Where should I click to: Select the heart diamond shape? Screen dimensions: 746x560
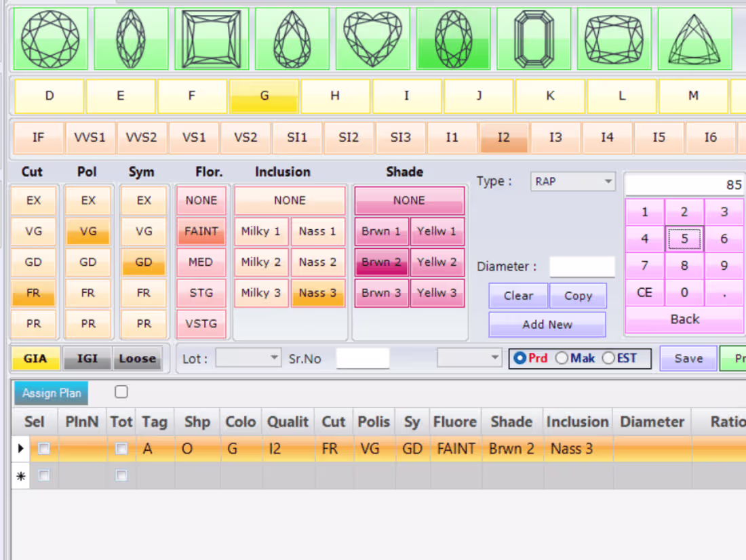point(372,39)
